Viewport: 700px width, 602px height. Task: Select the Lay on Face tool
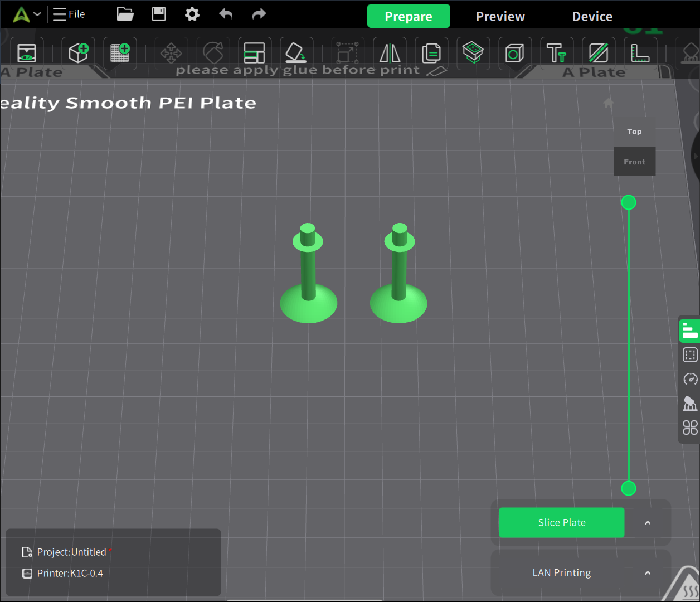296,54
